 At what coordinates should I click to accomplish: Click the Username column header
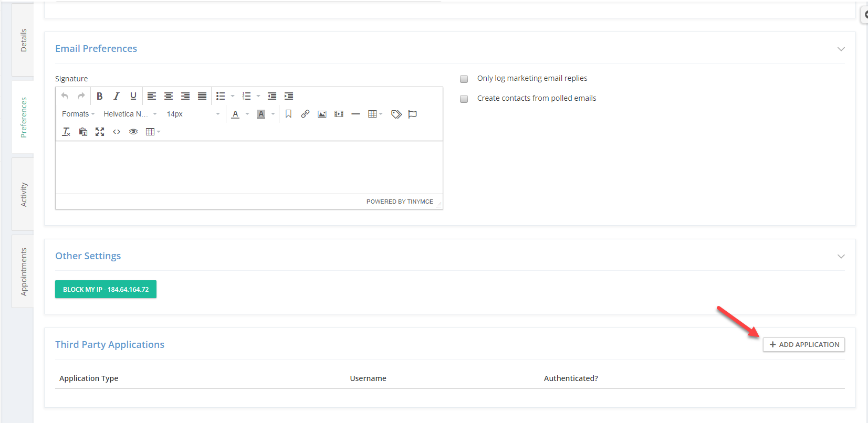tap(368, 378)
